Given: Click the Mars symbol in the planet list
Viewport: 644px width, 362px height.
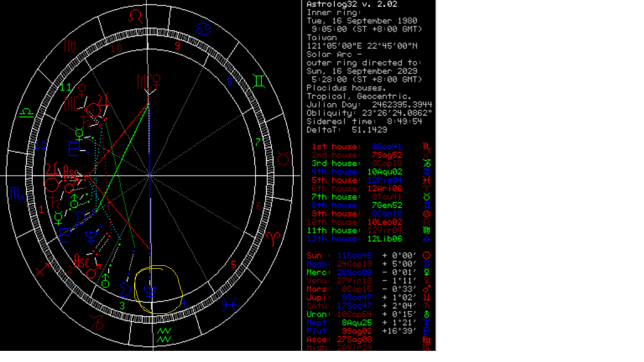Looking at the screenshot, I should click(x=427, y=289).
